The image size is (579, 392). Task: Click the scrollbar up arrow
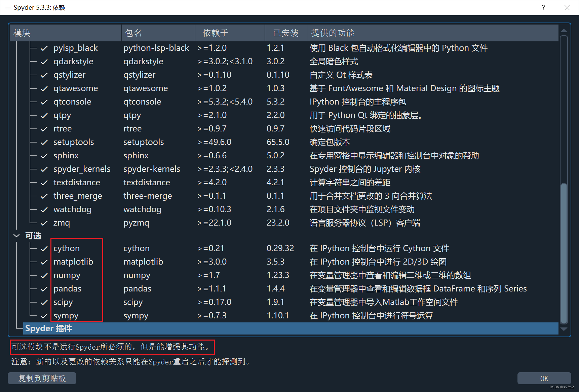tap(564, 31)
